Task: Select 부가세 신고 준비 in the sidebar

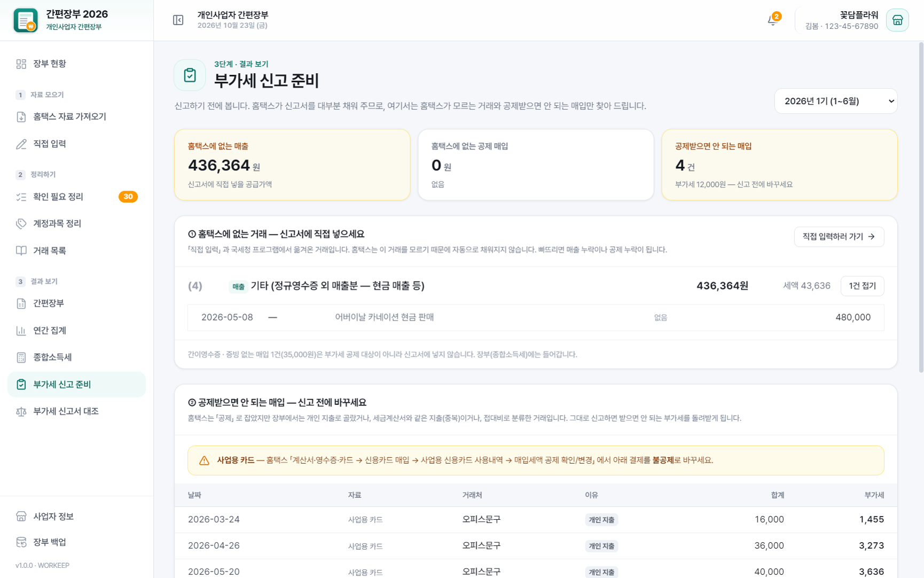Action: pyautogui.click(x=77, y=385)
